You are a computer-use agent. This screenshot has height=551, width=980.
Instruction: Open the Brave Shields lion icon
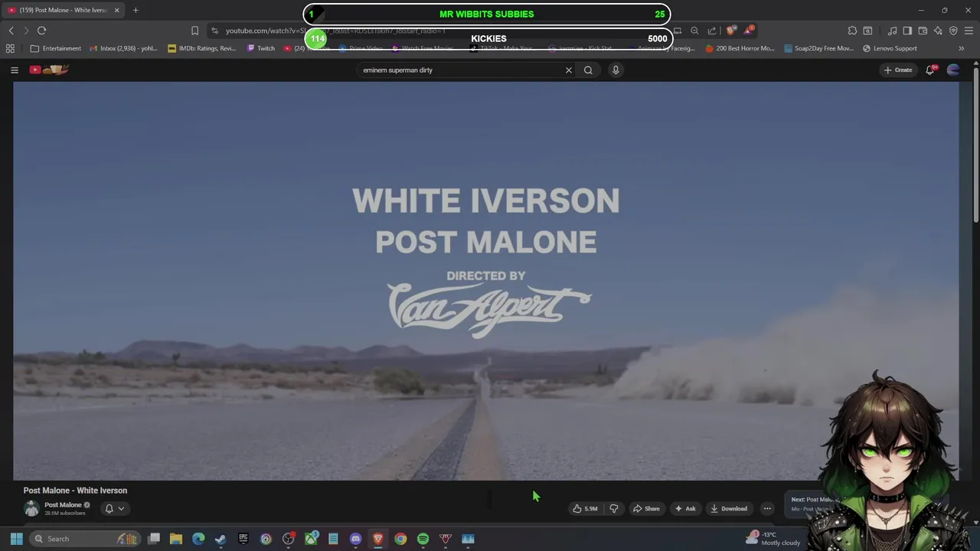[731, 31]
